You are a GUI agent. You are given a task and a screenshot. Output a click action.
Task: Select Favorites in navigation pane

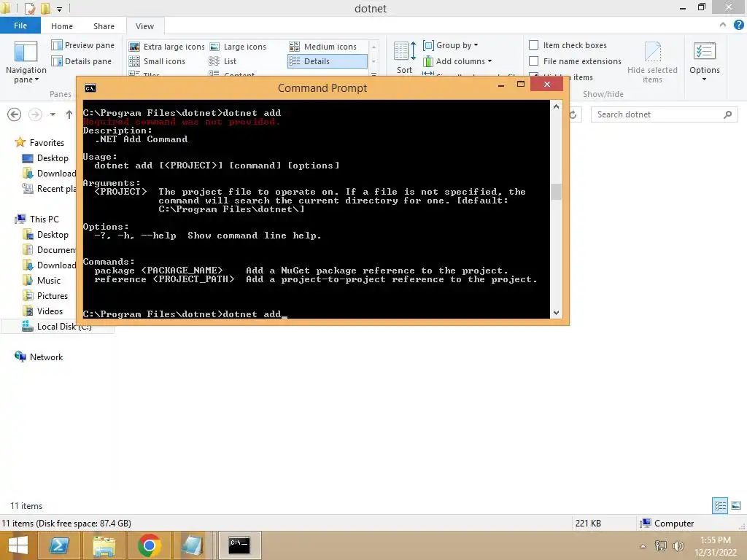coord(39,142)
